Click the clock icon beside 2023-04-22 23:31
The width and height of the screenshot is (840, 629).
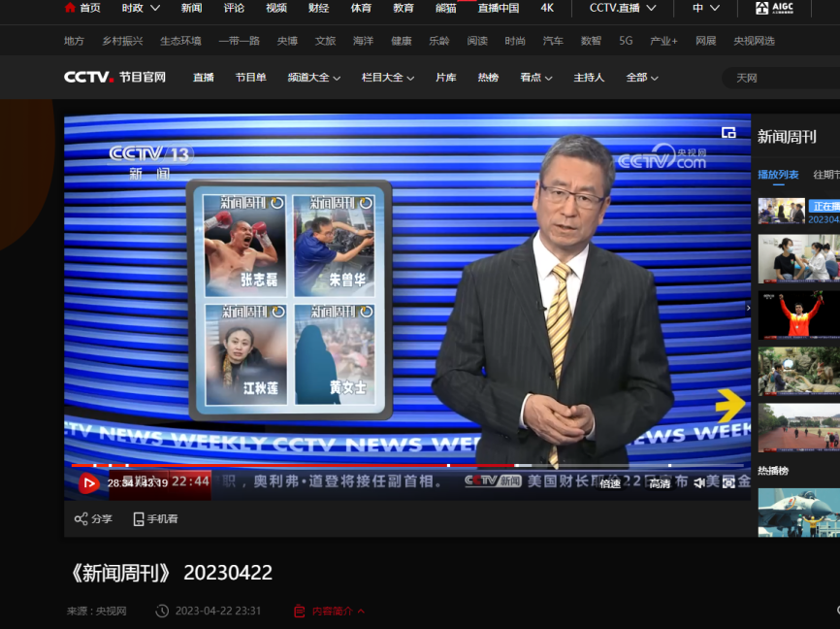(x=162, y=611)
